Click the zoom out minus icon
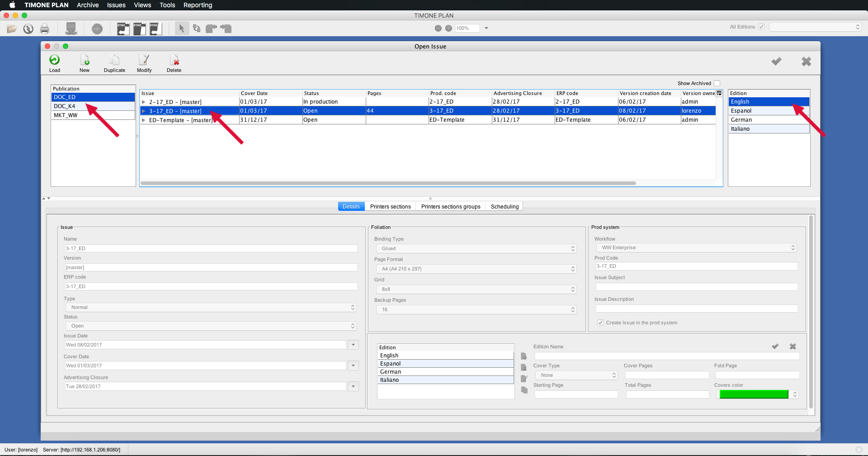Viewport: 868px width, 456px height. [438, 28]
